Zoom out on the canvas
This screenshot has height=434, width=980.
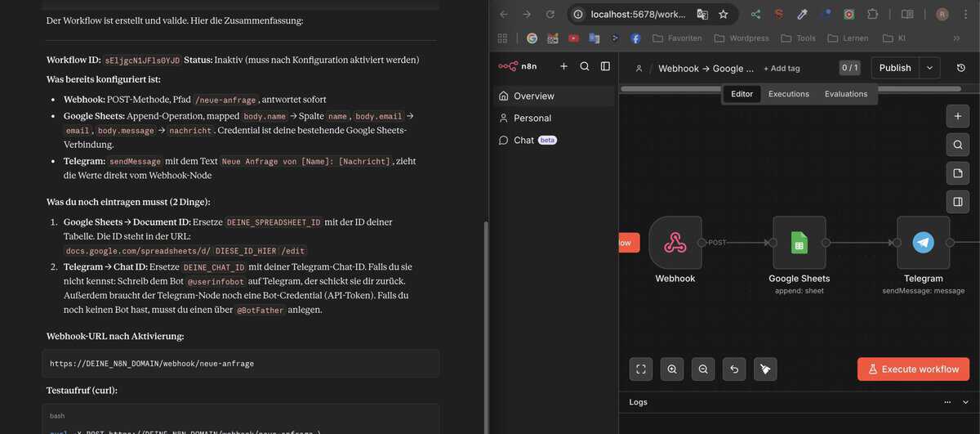point(703,369)
